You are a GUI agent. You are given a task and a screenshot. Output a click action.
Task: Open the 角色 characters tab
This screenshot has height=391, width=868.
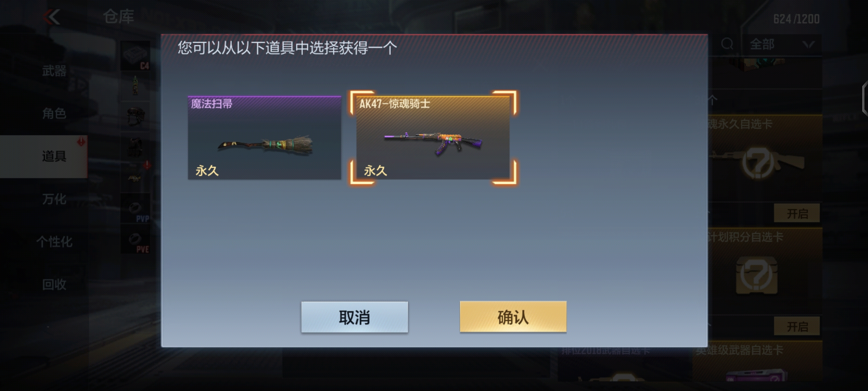(54, 114)
